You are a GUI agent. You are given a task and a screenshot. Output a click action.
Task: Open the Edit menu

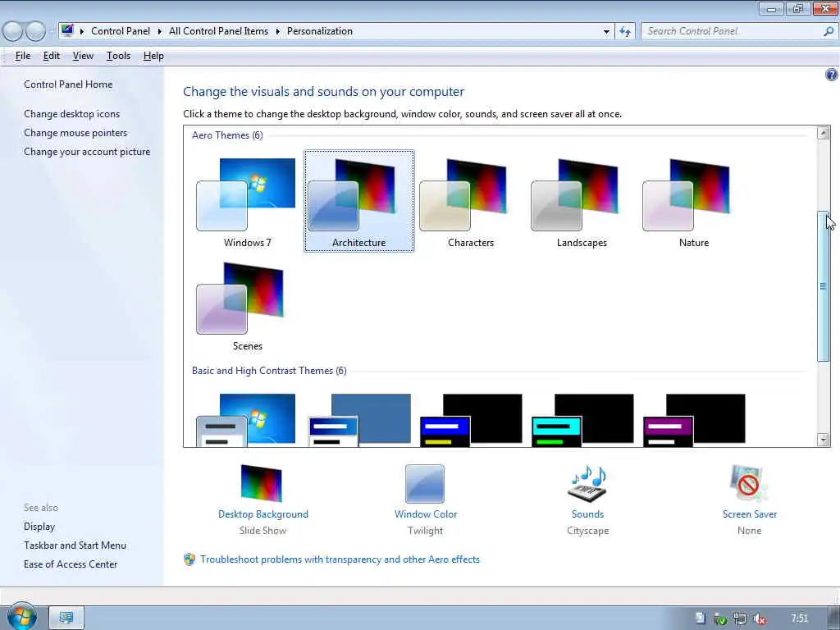52,56
